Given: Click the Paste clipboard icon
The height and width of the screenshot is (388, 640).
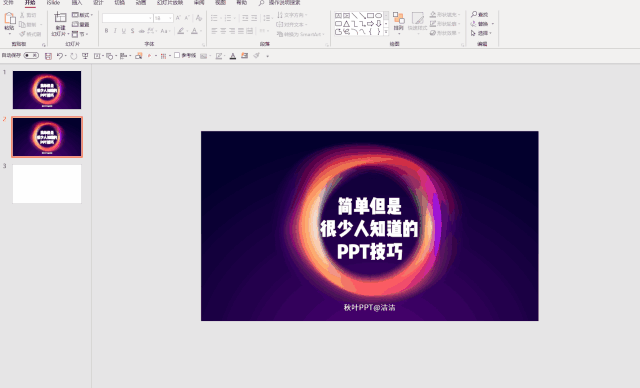Looking at the screenshot, I should [9, 19].
